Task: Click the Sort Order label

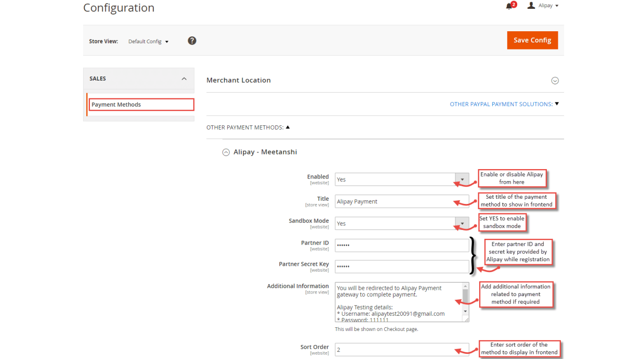Action: point(314,347)
